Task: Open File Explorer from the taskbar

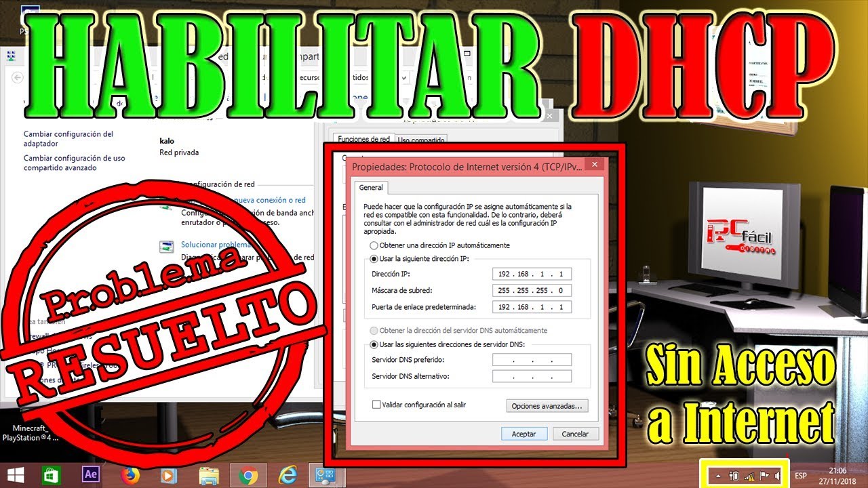Action: click(x=209, y=476)
